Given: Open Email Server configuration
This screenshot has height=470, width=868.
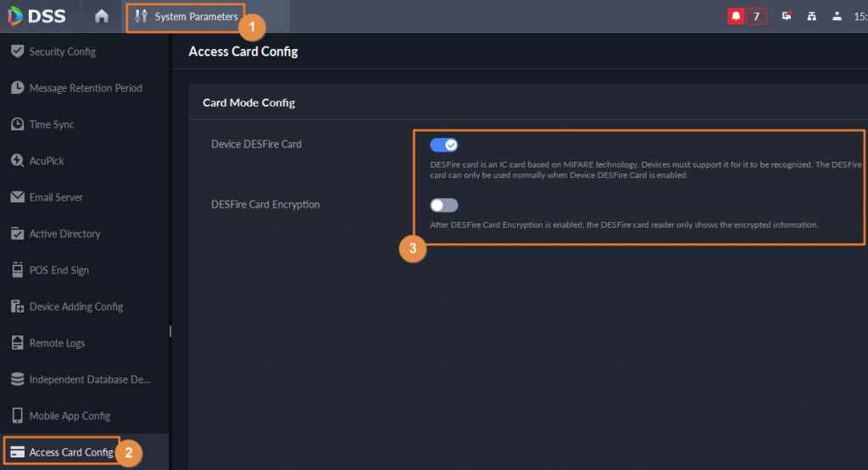Looking at the screenshot, I should point(56,197).
